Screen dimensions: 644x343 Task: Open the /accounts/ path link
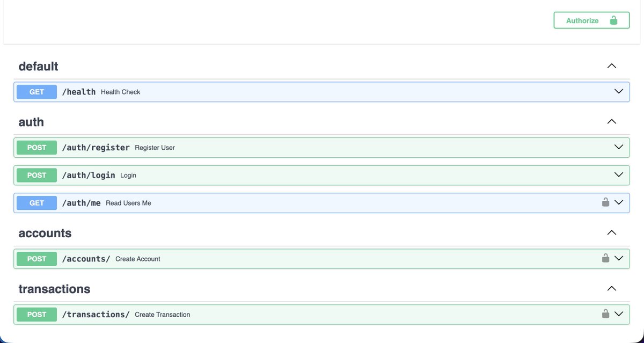[x=86, y=259]
